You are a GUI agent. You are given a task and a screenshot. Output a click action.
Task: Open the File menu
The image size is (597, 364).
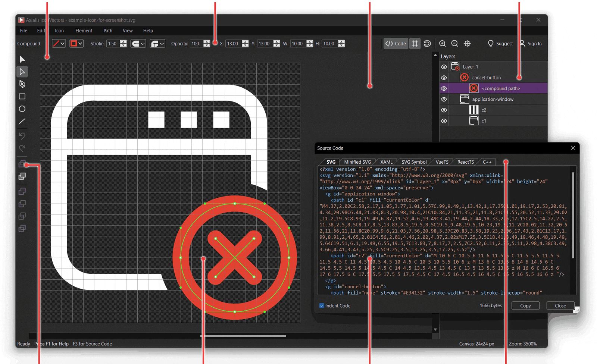pyautogui.click(x=24, y=31)
